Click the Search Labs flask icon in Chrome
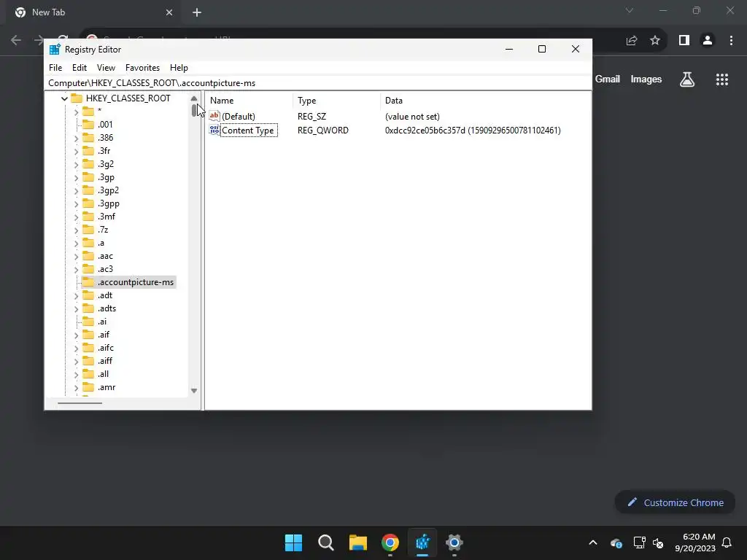The width and height of the screenshot is (747, 560). (687, 79)
